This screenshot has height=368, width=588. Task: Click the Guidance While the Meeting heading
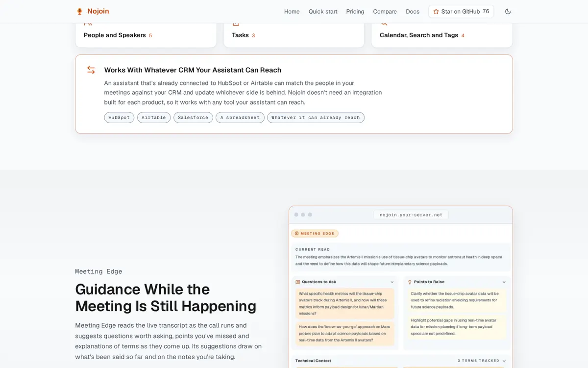pos(166,297)
